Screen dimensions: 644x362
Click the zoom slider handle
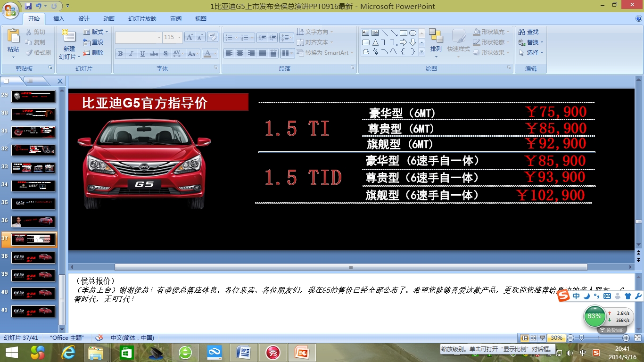(581, 338)
